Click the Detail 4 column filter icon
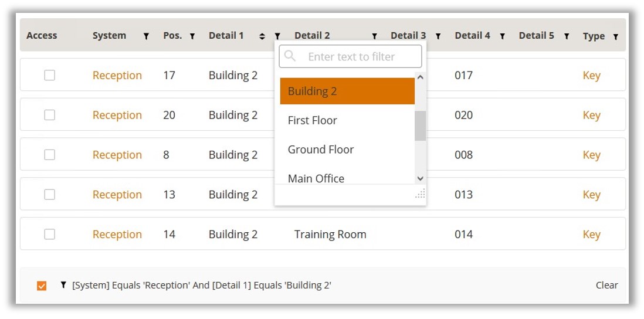 (x=502, y=36)
